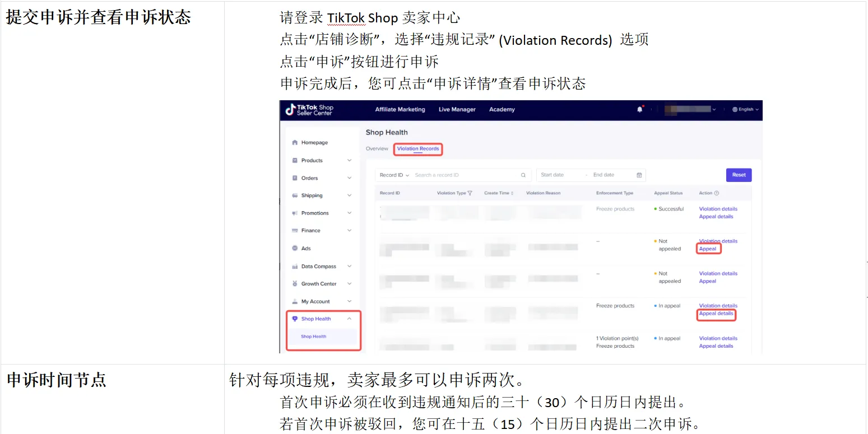Expand the Products menu chevron

point(349,161)
